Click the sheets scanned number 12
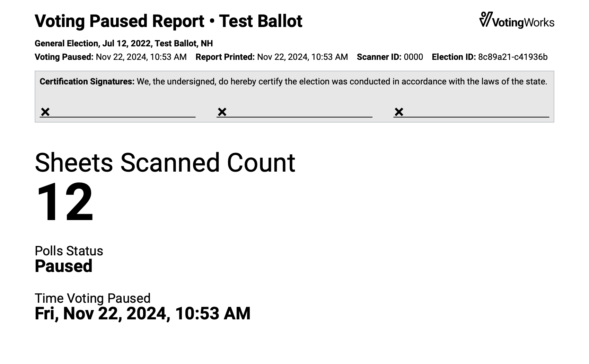589x364 pixels. point(65,202)
